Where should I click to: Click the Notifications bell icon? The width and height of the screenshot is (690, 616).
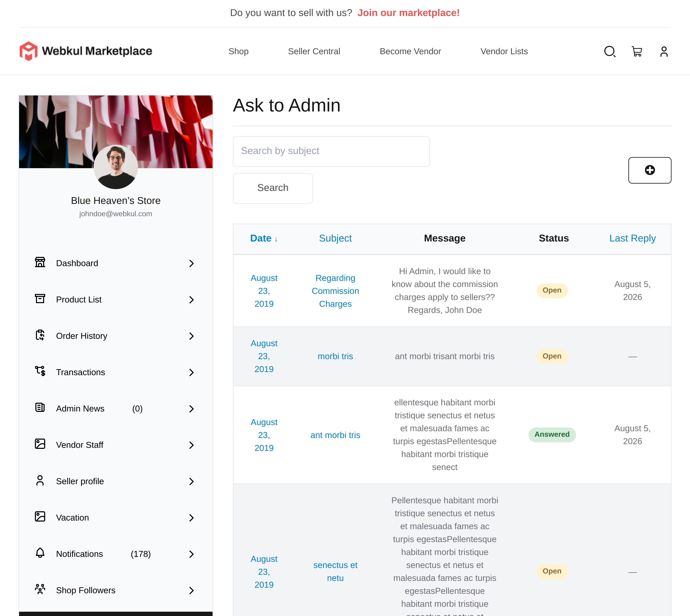coord(40,553)
